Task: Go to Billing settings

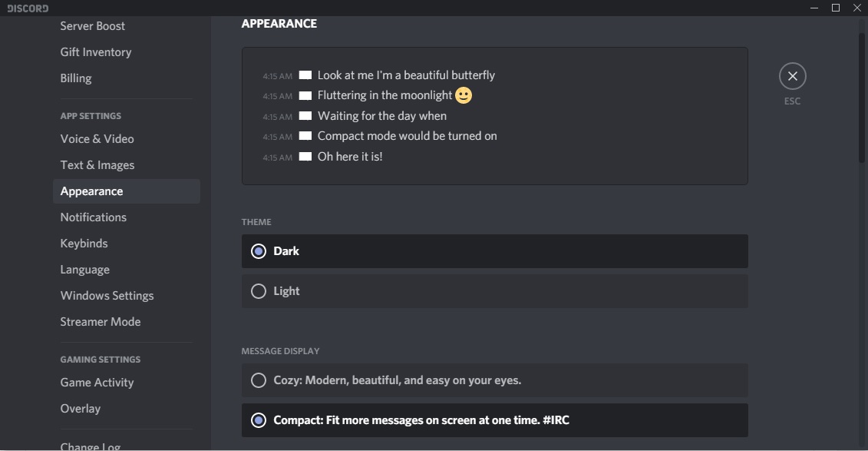Action: pos(76,78)
